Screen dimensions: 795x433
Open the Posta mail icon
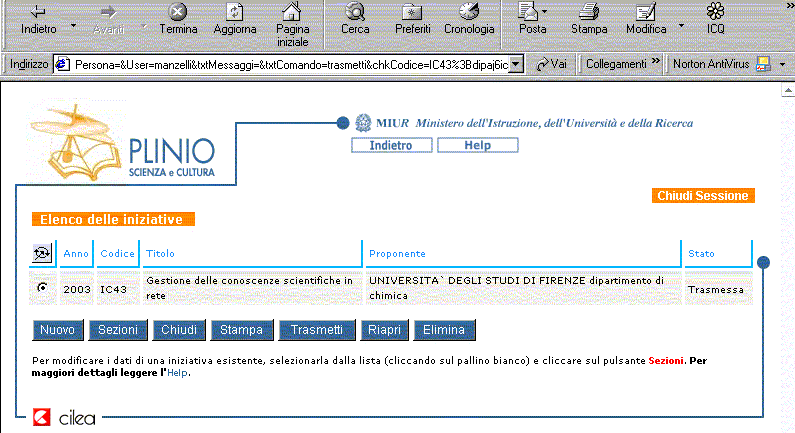528,11
